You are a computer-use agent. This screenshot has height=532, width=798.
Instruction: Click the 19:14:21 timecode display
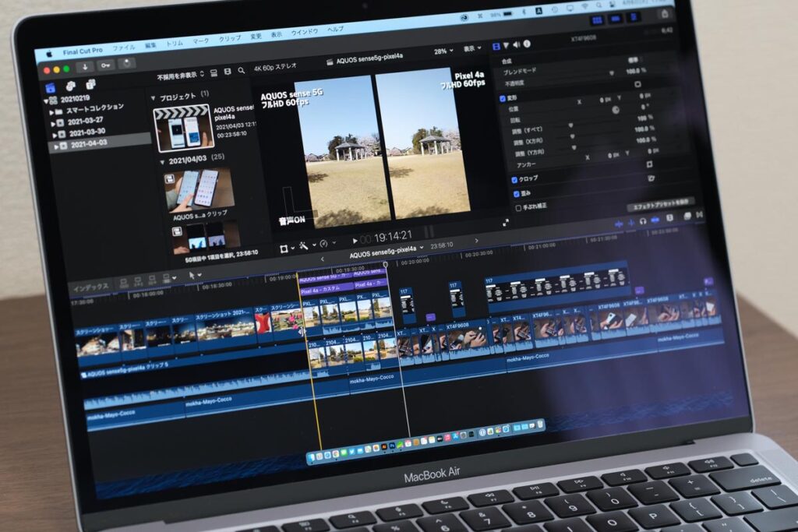[x=392, y=237]
